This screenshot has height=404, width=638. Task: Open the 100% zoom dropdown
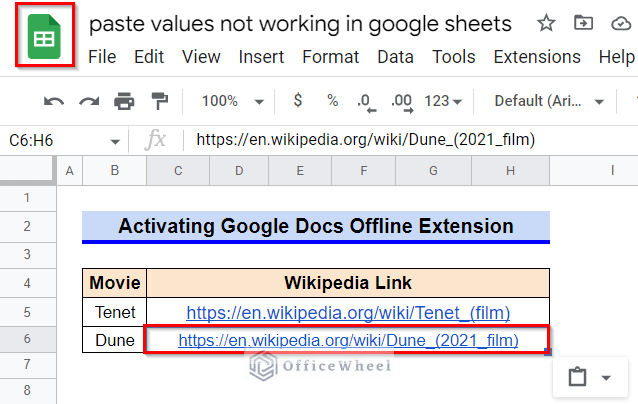click(232, 101)
